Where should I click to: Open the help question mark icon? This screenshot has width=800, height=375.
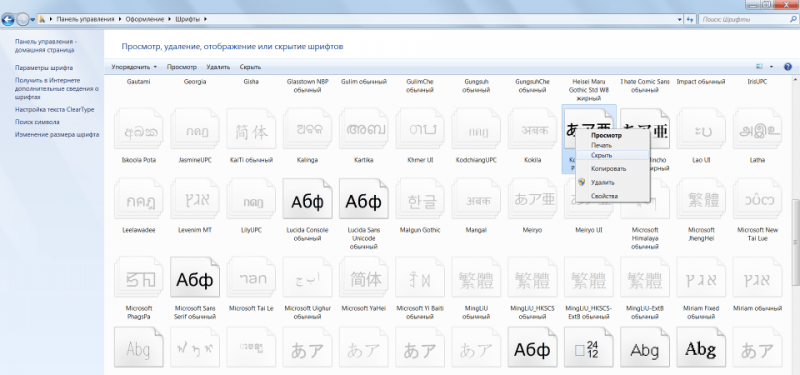point(788,67)
